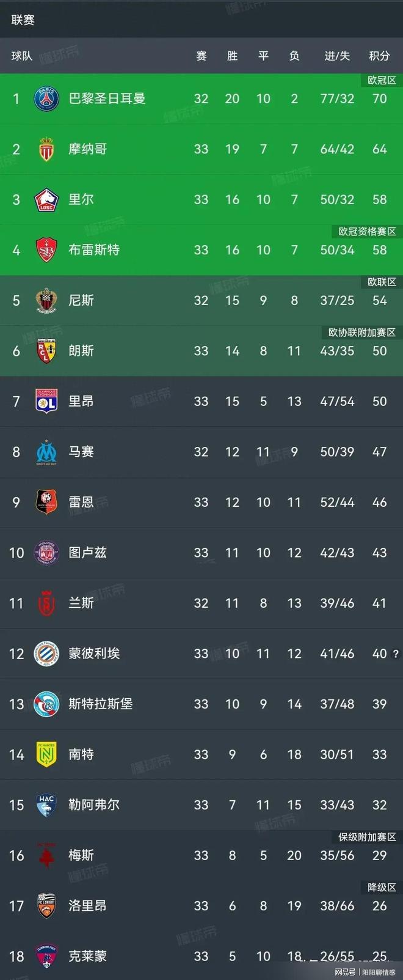Click the Lyon (里昂) OL badge

(x=46, y=401)
